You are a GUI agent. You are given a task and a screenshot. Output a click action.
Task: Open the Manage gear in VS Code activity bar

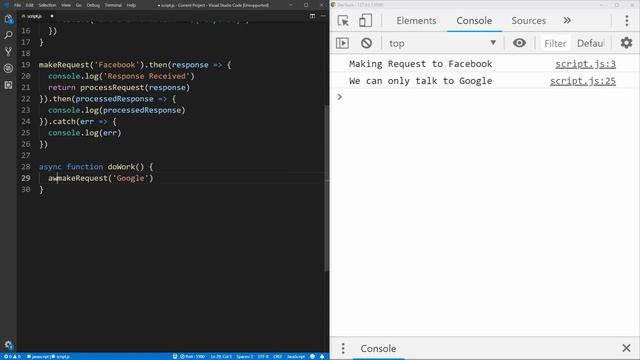pos(8,345)
